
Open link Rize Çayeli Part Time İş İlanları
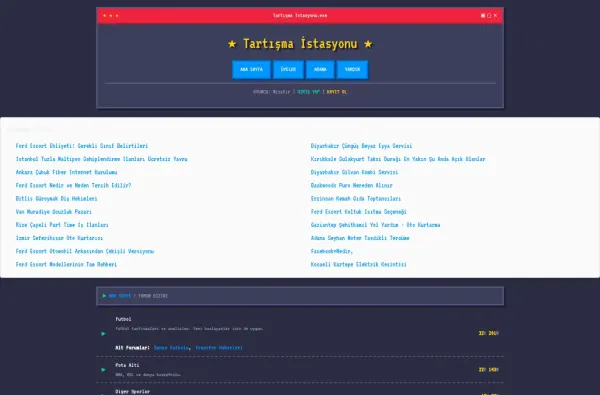click(62, 225)
